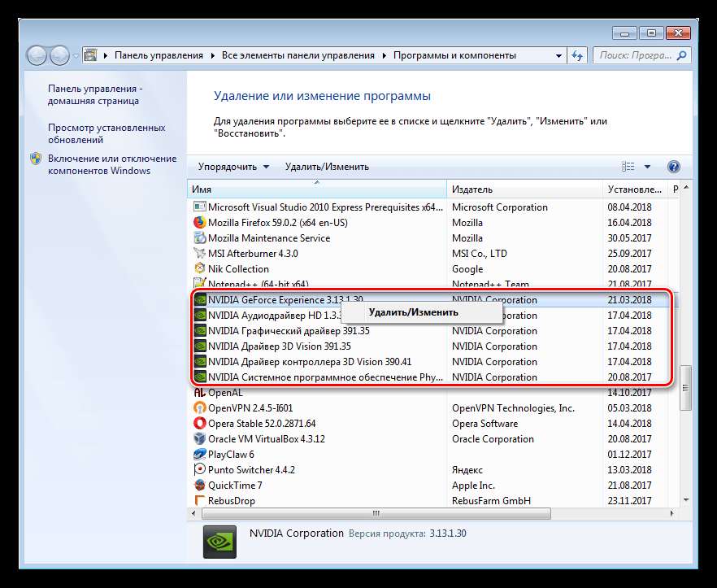The width and height of the screenshot is (717, 588).
Task: Click the change view icon
Action: point(628,167)
